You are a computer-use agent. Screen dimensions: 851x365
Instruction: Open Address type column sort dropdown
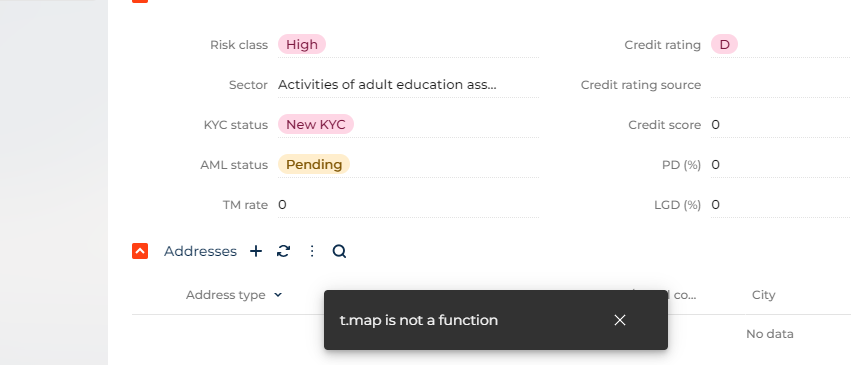[278, 295]
